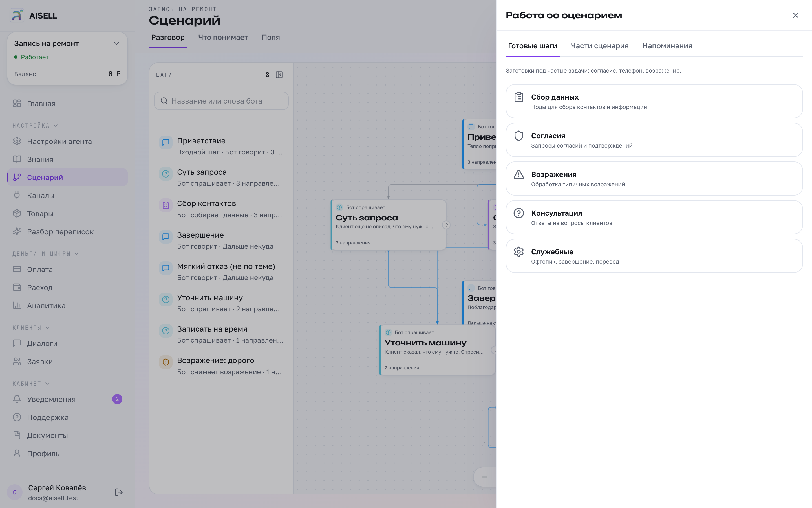812x508 pixels.
Task: Click the user name Сергей Ковалёв
Action: coord(57,487)
